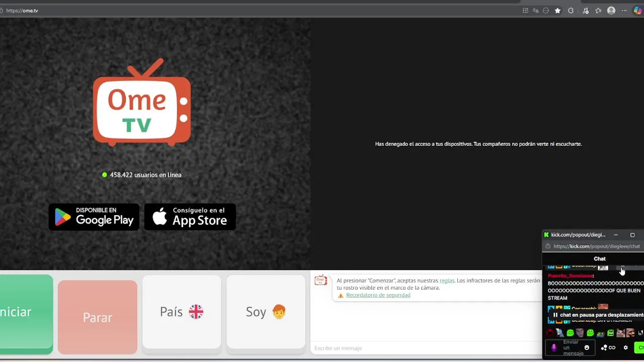
Task: Resume chat via 'chat en pausa' banner
Action: pyautogui.click(x=598, y=315)
